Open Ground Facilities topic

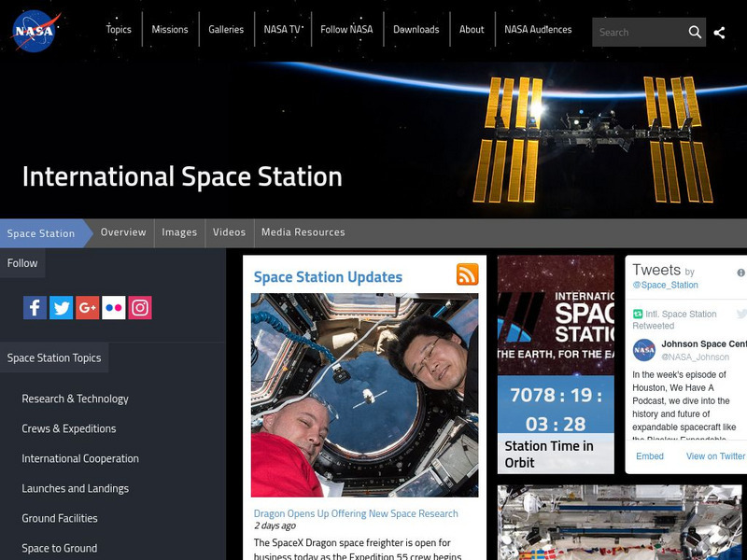(x=60, y=519)
